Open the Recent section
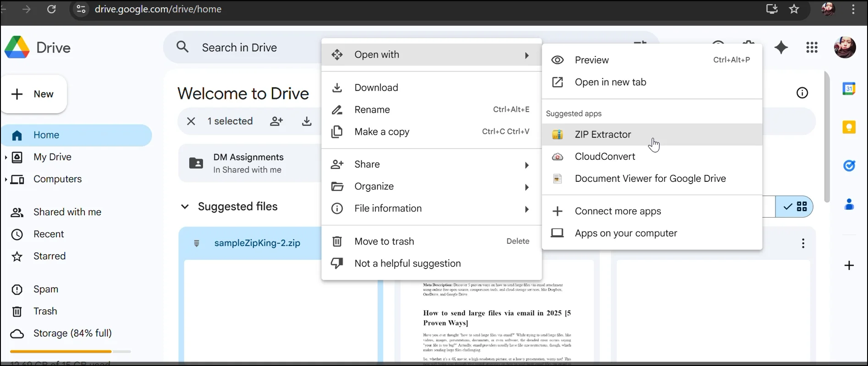This screenshot has height=366, width=868. point(48,234)
